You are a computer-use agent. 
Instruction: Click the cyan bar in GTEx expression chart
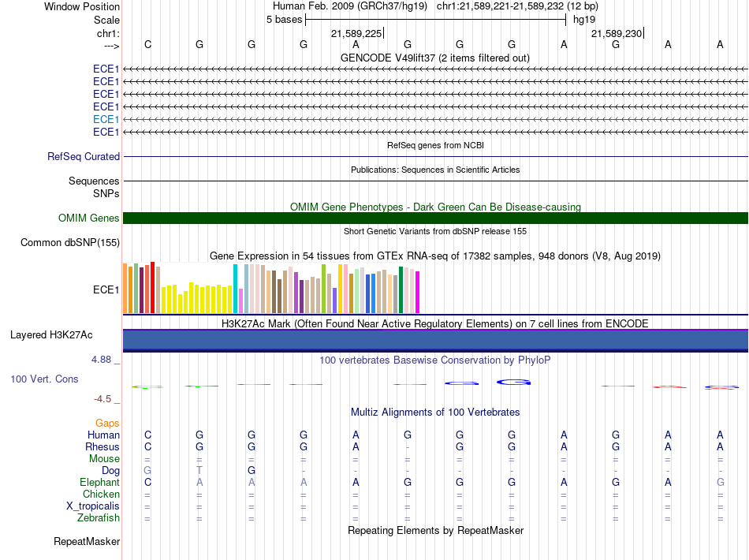pos(235,289)
